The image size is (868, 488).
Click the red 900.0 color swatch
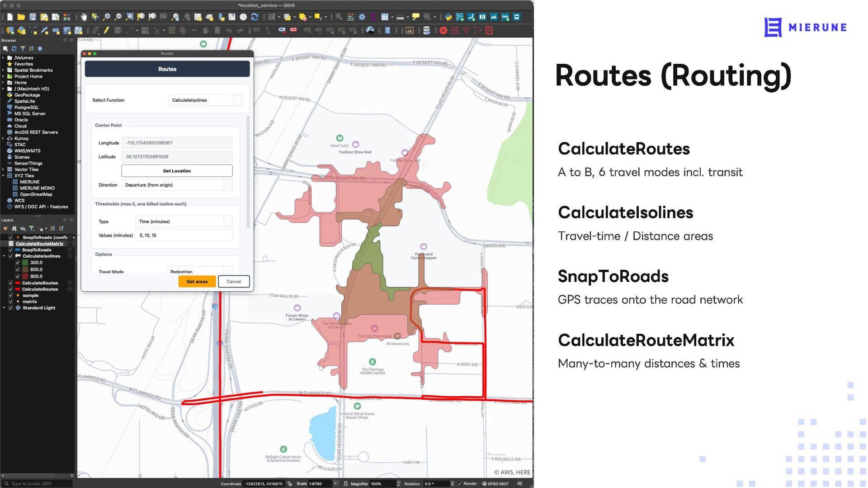[26, 276]
